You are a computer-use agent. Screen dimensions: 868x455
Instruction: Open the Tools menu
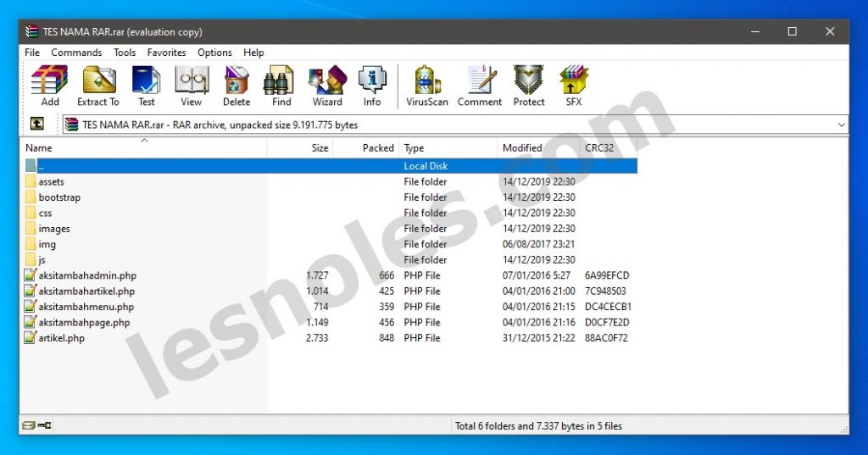pos(125,53)
